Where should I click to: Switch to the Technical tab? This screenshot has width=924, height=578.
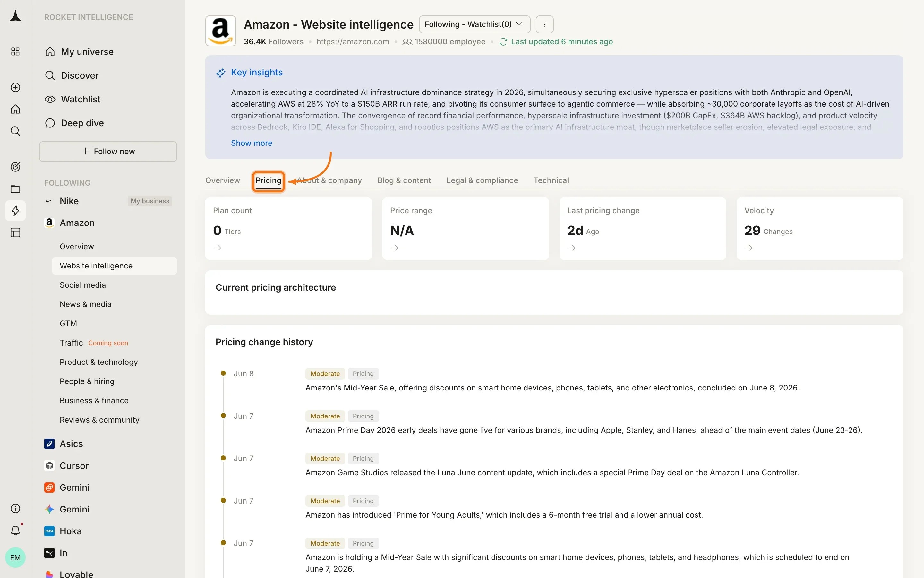click(x=551, y=180)
